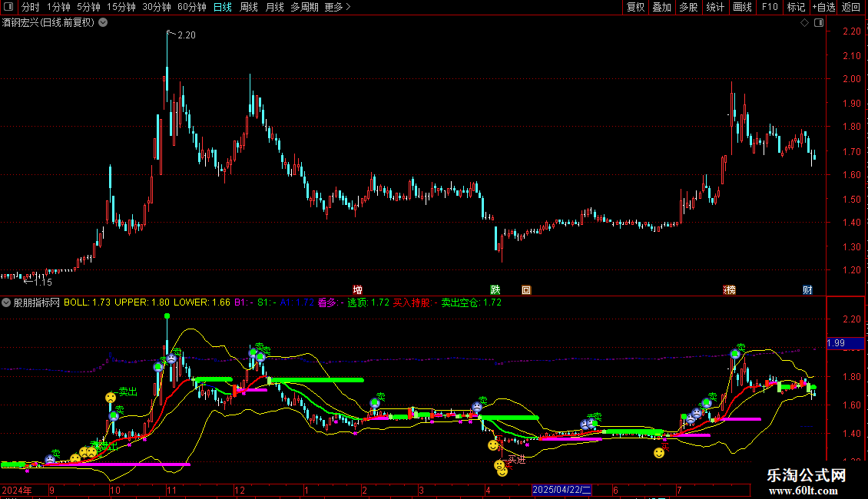The width and height of the screenshot is (868, 499).
Task: Click the 1.15 low price label
Action: (x=43, y=283)
